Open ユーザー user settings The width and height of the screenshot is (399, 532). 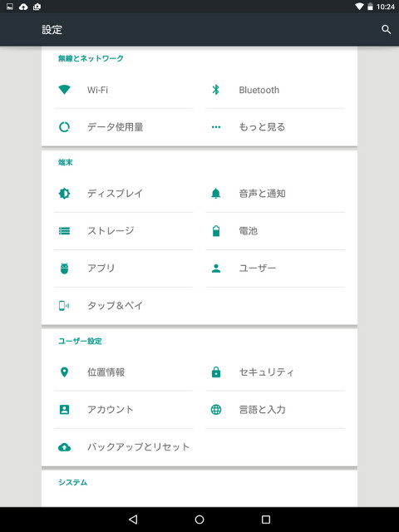(275, 268)
